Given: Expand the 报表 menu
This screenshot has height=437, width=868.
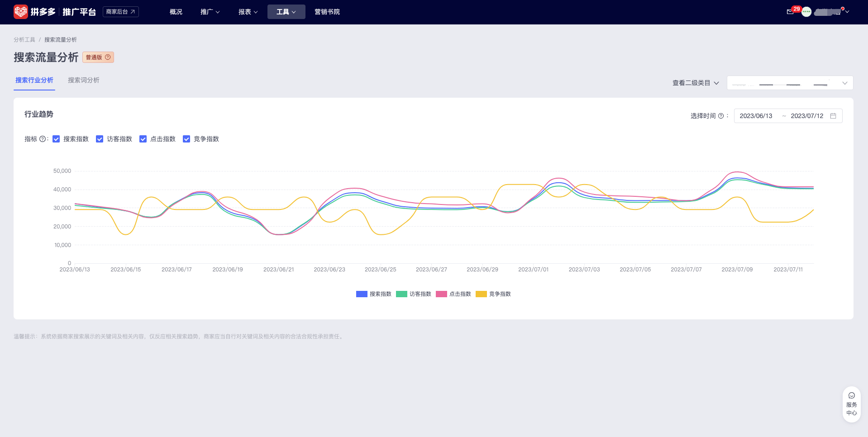Looking at the screenshot, I should pos(248,12).
